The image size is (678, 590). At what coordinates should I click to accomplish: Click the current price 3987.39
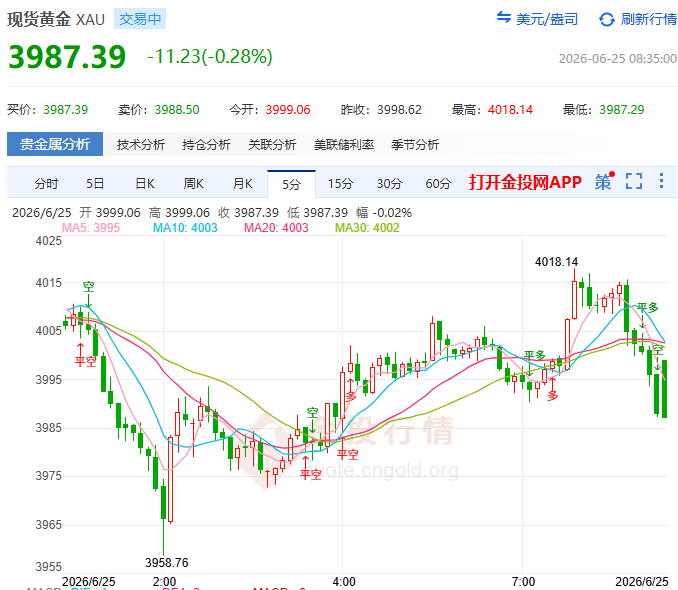(67, 57)
